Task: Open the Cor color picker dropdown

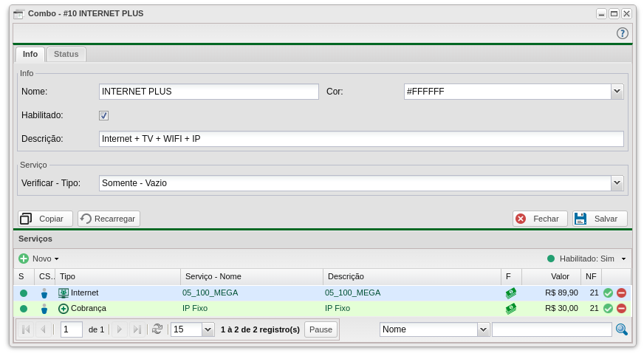Action: coord(617,92)
